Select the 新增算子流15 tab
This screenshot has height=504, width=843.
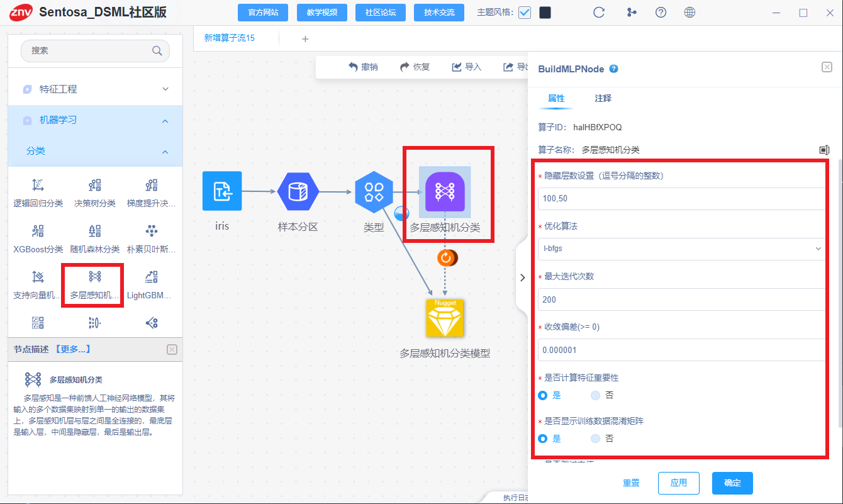[230, 38]
